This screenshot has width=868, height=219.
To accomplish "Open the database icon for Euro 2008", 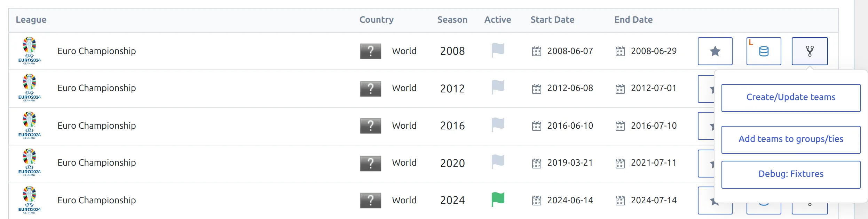I will [x=764, y=51].
